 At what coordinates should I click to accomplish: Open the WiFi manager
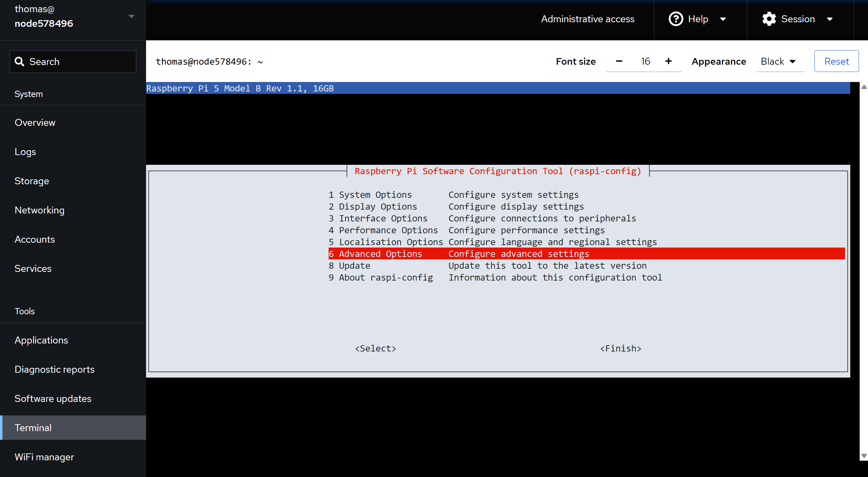pos(44,457)
